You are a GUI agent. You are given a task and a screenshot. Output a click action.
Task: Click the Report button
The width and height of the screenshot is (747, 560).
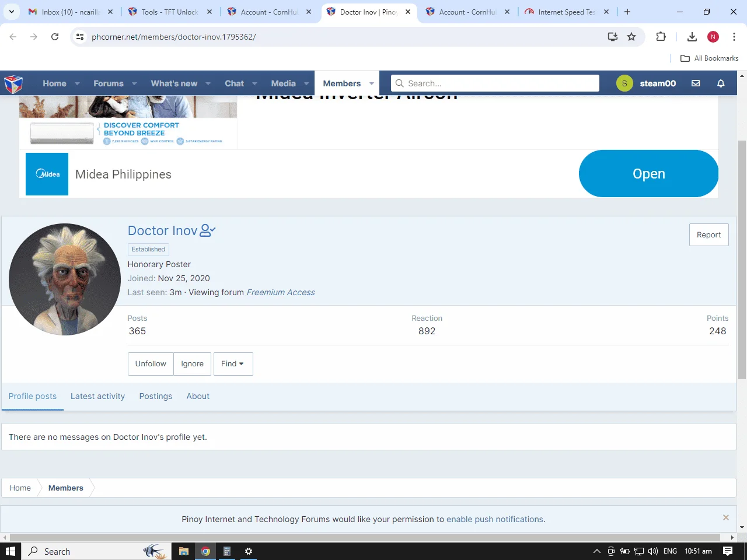[x=708, y=235]
